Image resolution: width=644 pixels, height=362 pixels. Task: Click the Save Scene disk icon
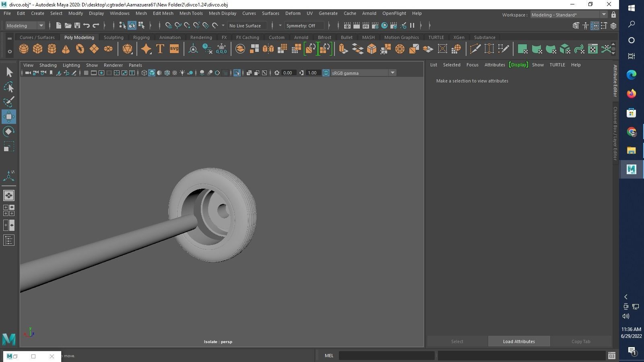[77, 25]
